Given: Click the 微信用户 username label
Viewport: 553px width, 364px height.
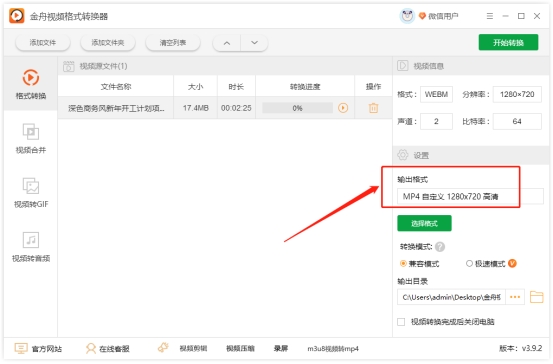Looking at the screenshot, I should (443, 16).
